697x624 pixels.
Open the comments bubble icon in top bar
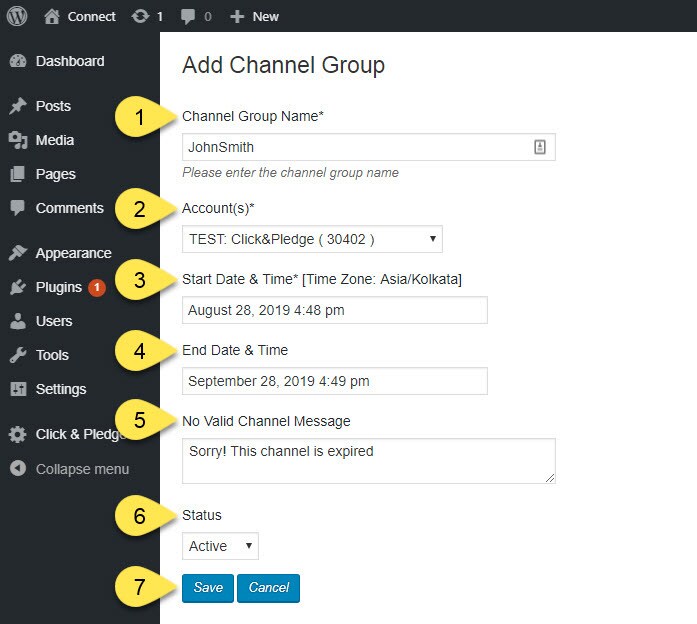188,17
